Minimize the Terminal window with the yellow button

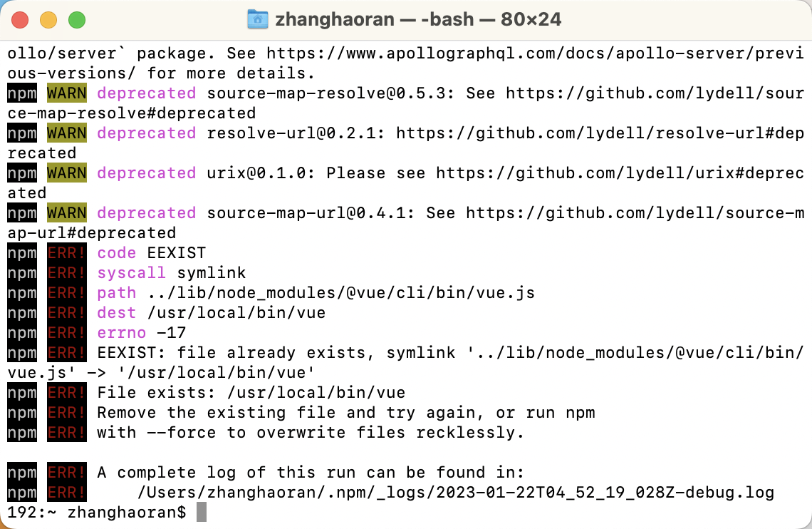coord(48,20)
